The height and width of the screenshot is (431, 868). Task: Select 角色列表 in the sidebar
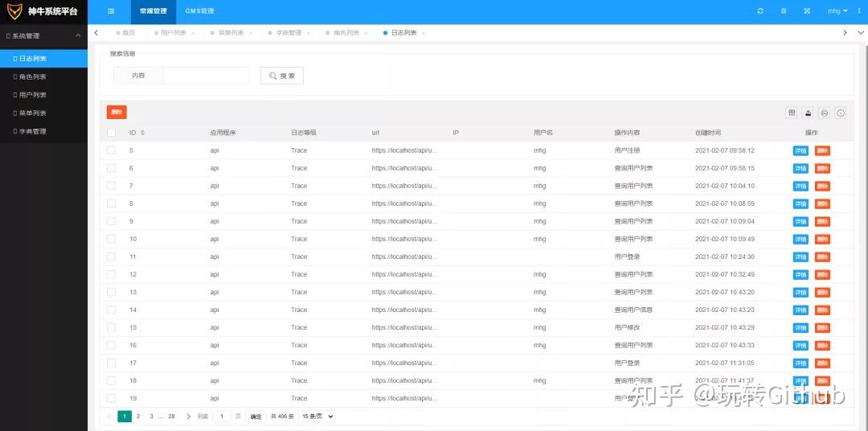pos(43,77)
